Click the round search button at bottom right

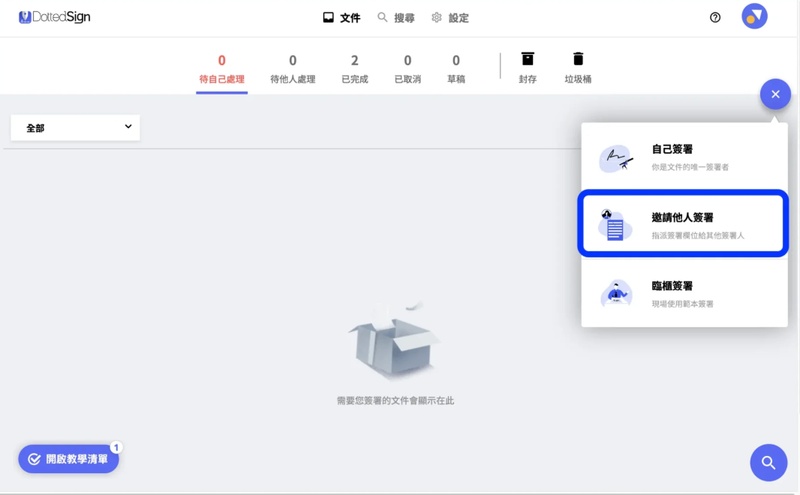tap(768, 462)
